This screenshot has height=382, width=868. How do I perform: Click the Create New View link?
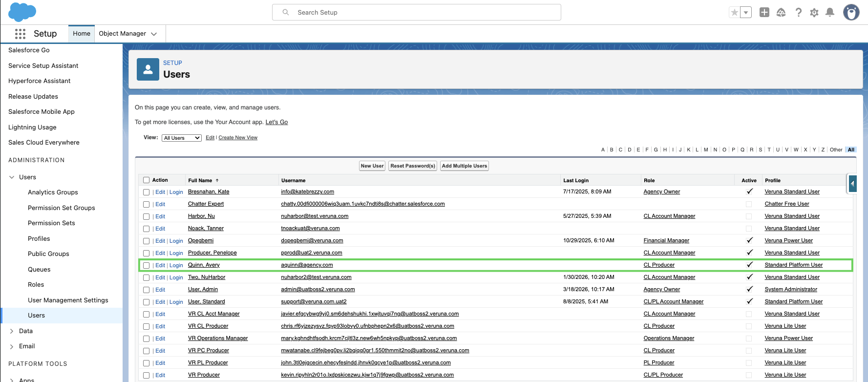pyautogui.click(x=238, y=138)
